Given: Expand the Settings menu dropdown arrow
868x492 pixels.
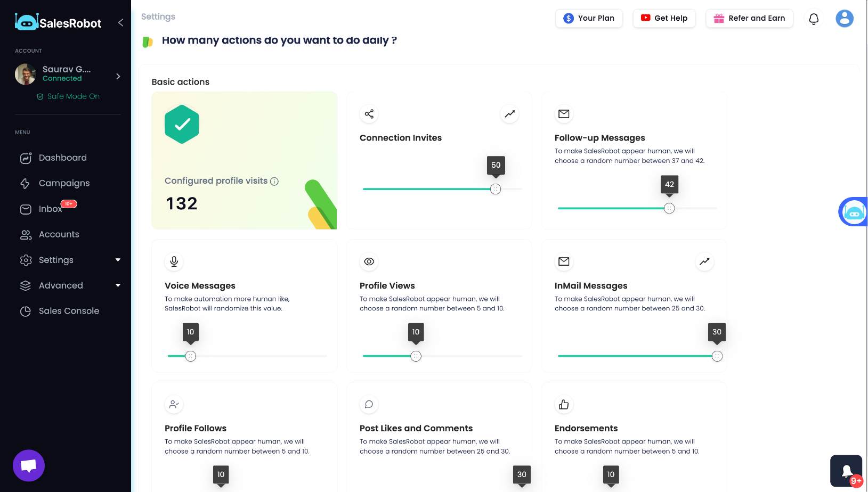Looking at the screenshot, I should pos(118,260).
